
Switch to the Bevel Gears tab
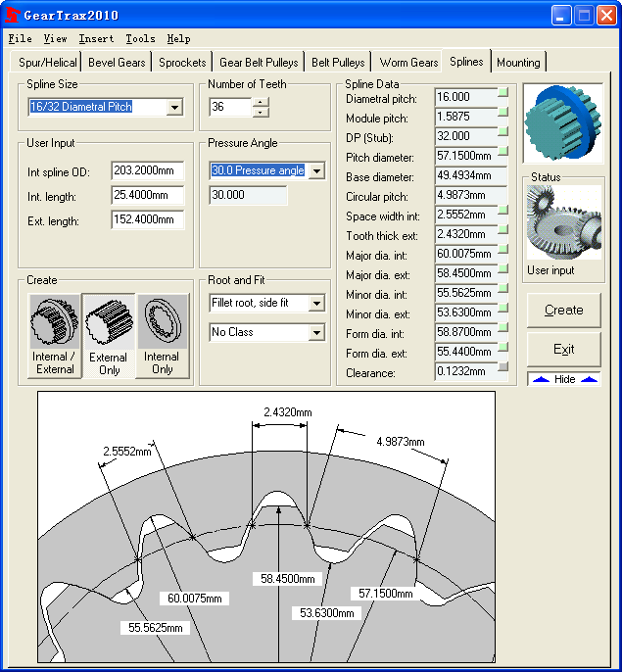pyautogui.click(x=117, y=63)
